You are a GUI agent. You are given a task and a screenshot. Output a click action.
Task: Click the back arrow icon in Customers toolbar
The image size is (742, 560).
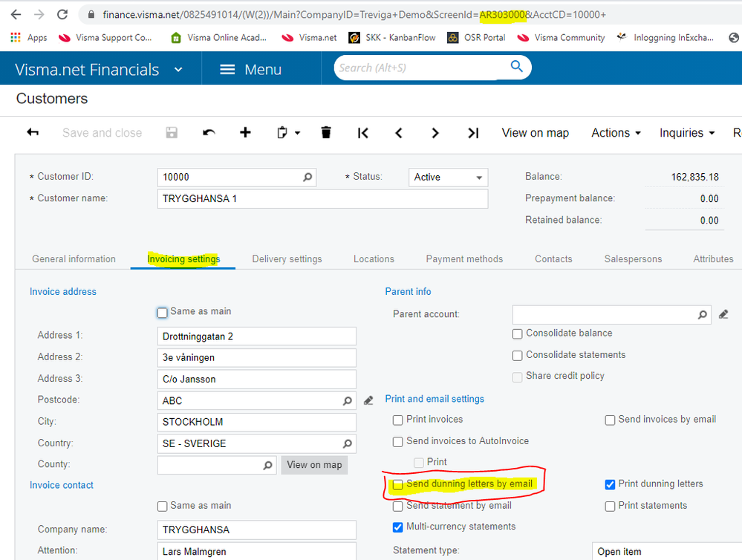click(33, 132)
